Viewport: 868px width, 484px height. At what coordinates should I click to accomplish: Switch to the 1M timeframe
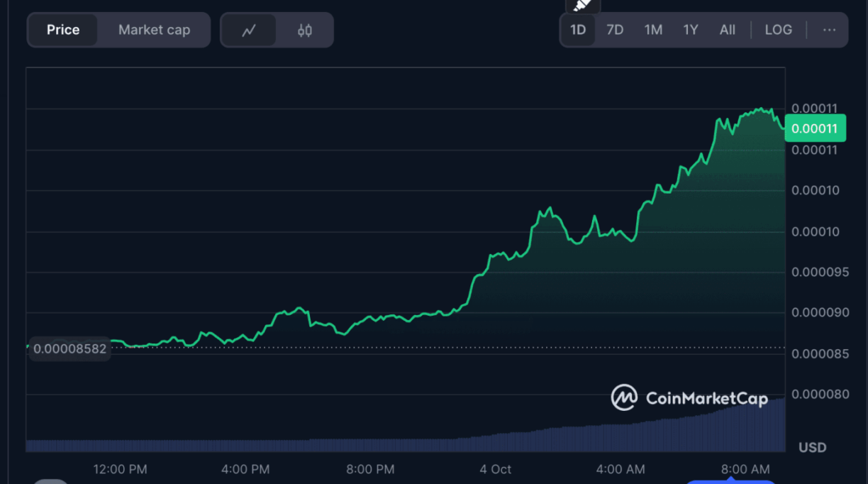(x=652, y=30)
